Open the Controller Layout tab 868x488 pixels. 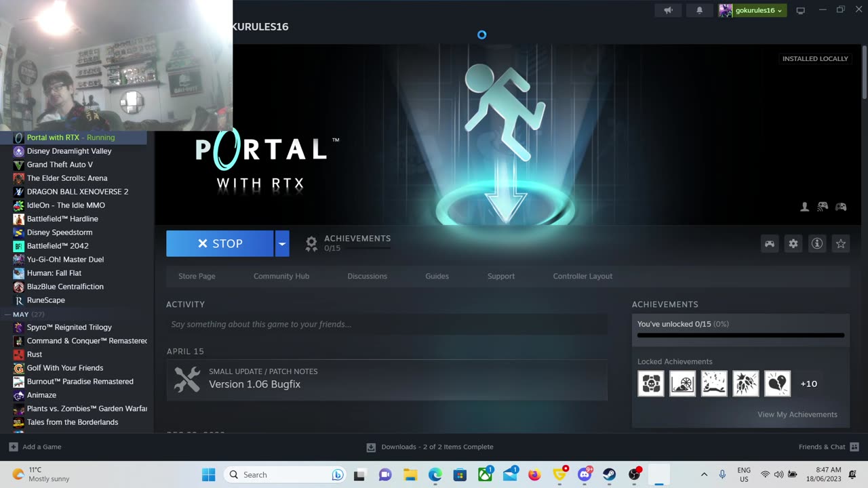583,276
